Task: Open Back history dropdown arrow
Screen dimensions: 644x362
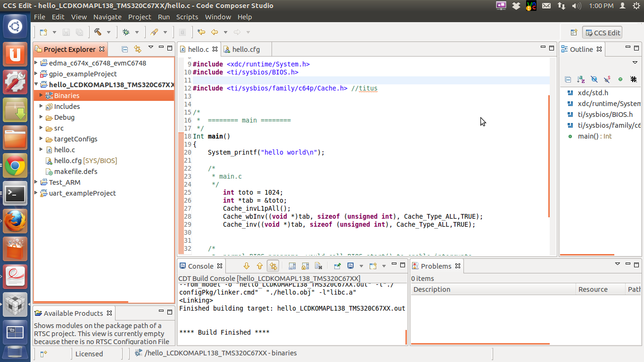Action: [x=225, y=32]
